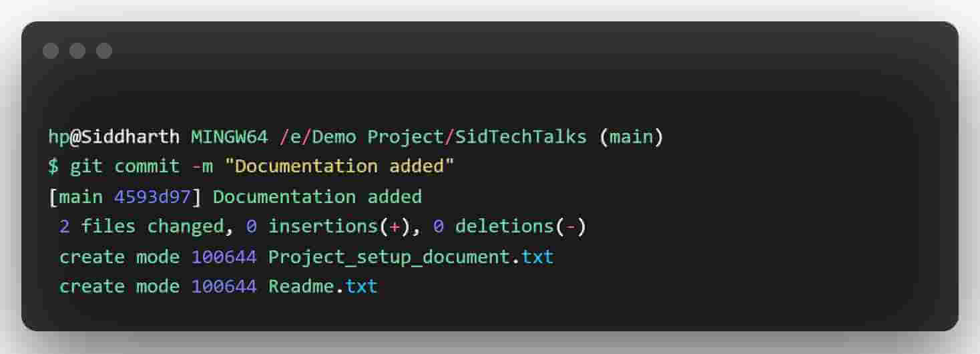Screen dimensions: 980x354
Task: Click the [main branch name in output
Action: 75,197
